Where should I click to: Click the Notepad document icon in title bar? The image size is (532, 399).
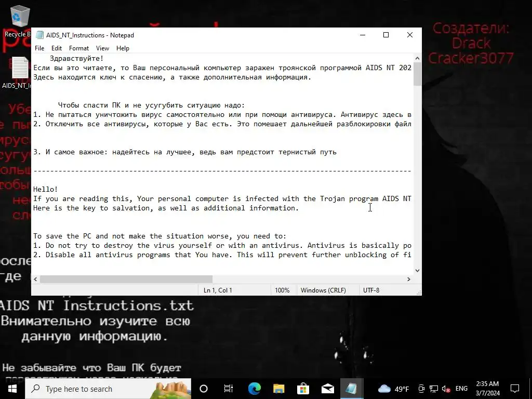[40, 35]
